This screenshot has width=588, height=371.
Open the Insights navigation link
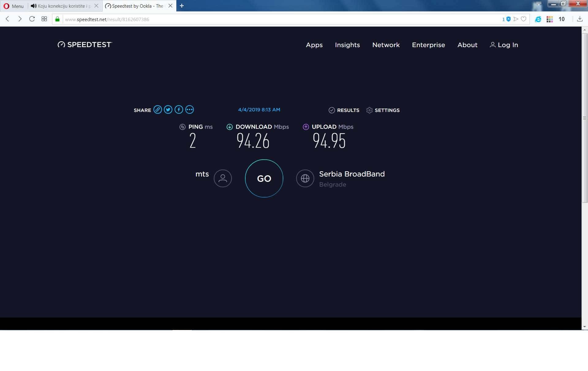click(x=347, y=45)
